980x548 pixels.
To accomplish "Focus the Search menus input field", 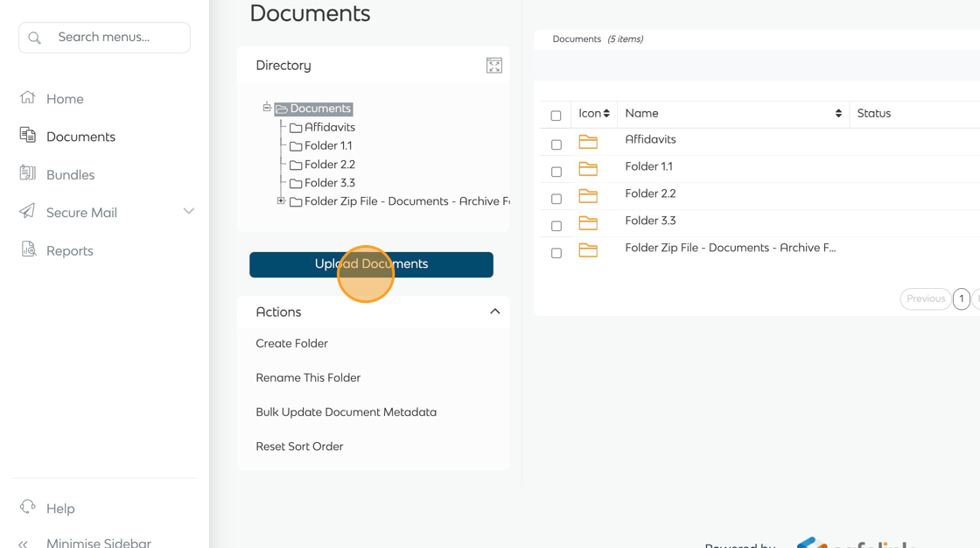I will [x=104, y=38].
